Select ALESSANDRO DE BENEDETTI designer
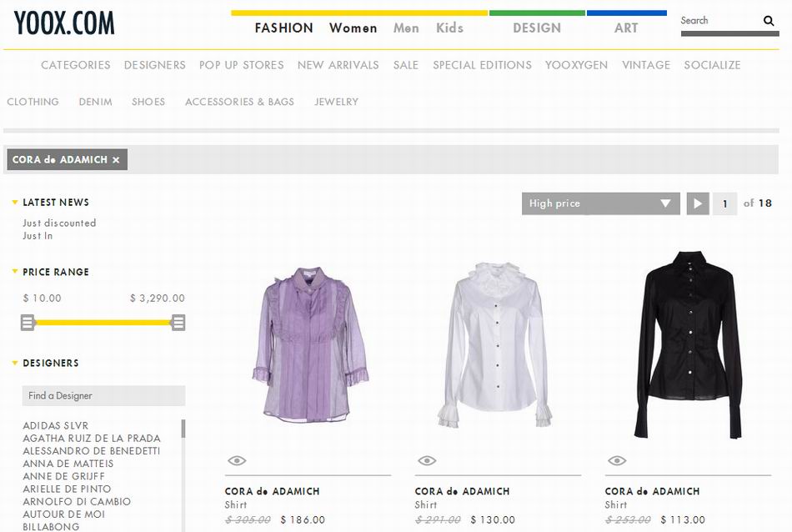Screen dimensions: 792x532 click(92, 450)
